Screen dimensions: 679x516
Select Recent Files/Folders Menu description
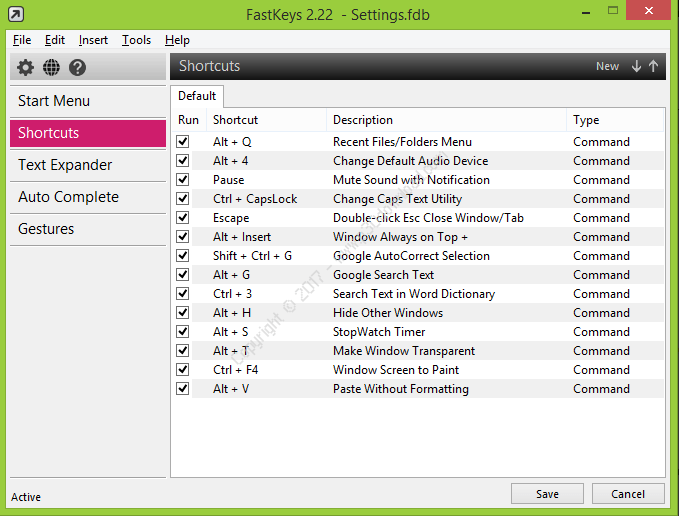[402, 142]
